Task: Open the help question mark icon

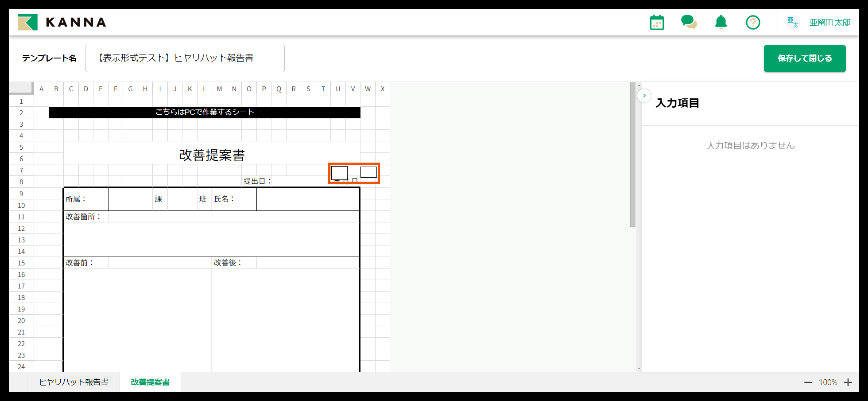Action: click(x=753, y=22)
